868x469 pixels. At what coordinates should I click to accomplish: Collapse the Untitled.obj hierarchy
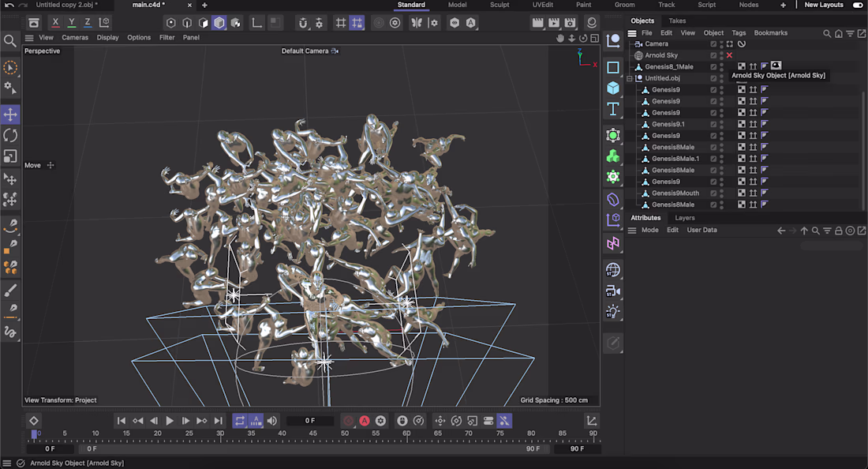pyautogui.click(x=630, y=78)
